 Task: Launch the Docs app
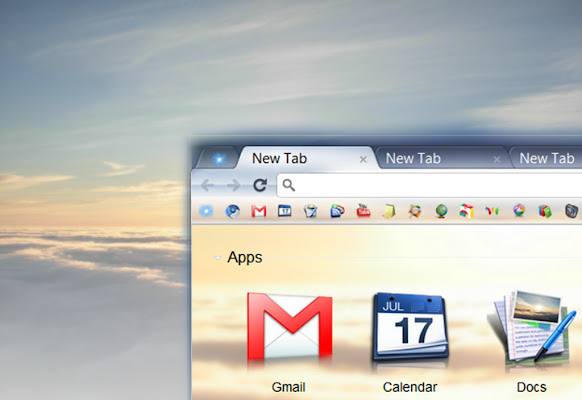tap(532, 328)
